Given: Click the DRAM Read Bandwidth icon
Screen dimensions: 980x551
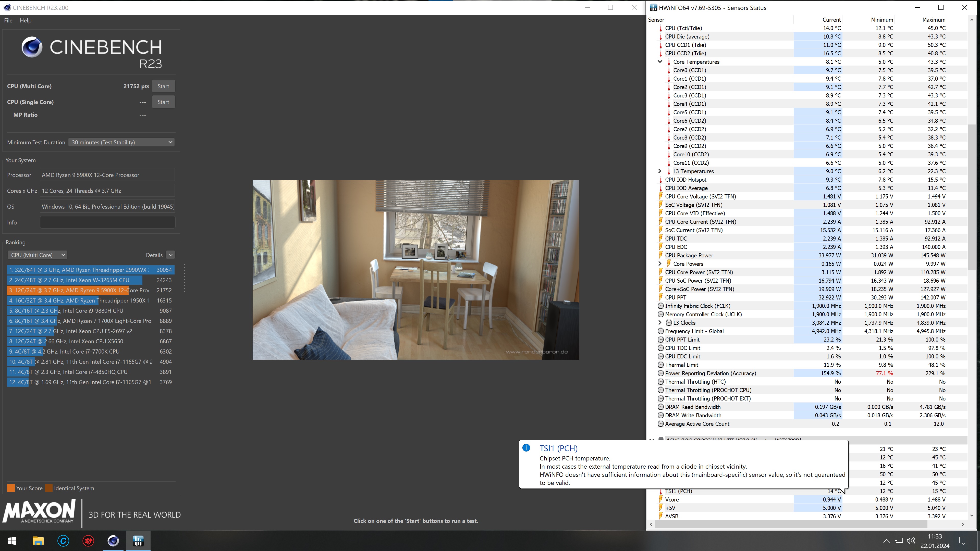Looking at the screenshot, I should (x=661, y=407).
